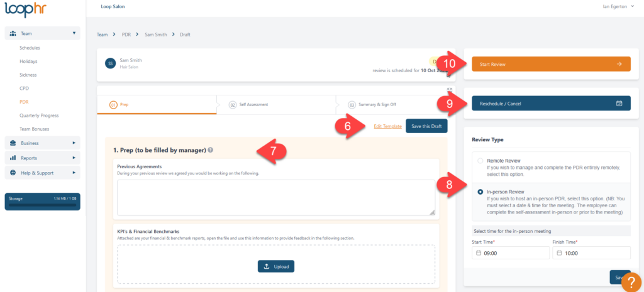The image size is (644, 292).
Task: Switch to the 02 Self Assessment tab
Action: (x=276, y=105)
